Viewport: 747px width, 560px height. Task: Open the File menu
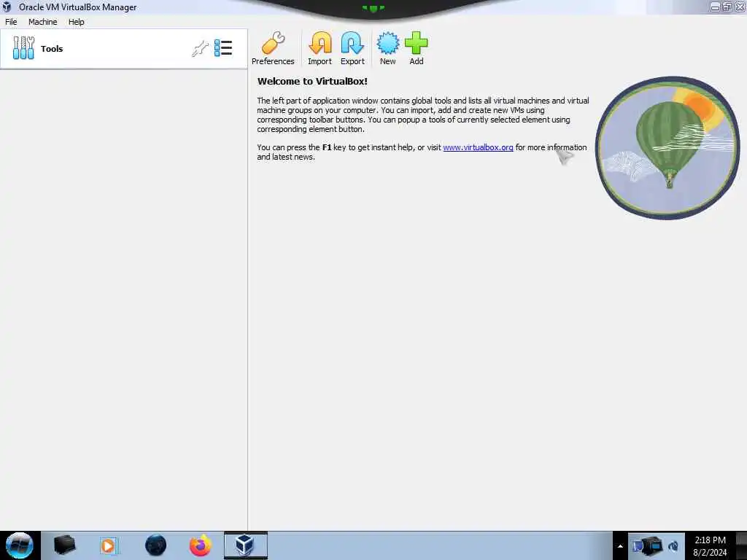tap(11, 22)
